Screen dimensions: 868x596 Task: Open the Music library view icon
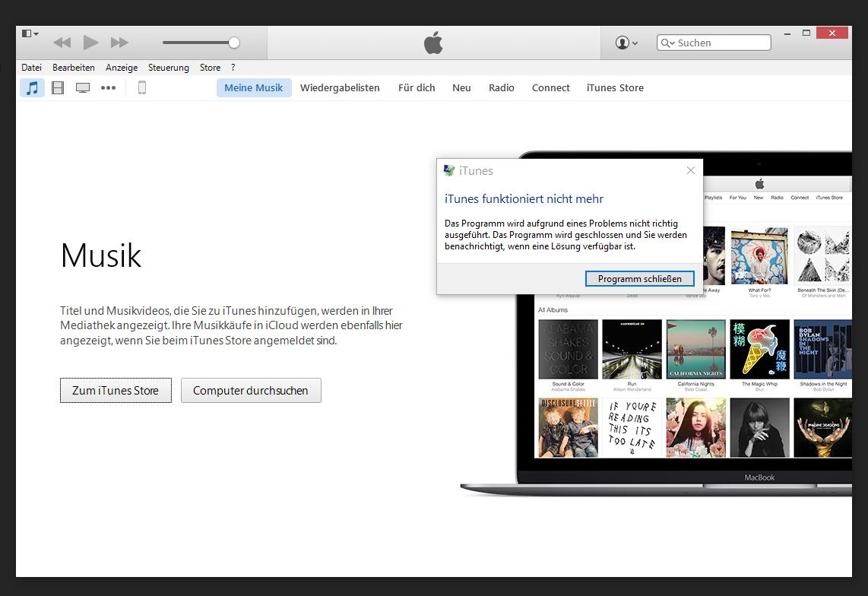coord(32,87)
